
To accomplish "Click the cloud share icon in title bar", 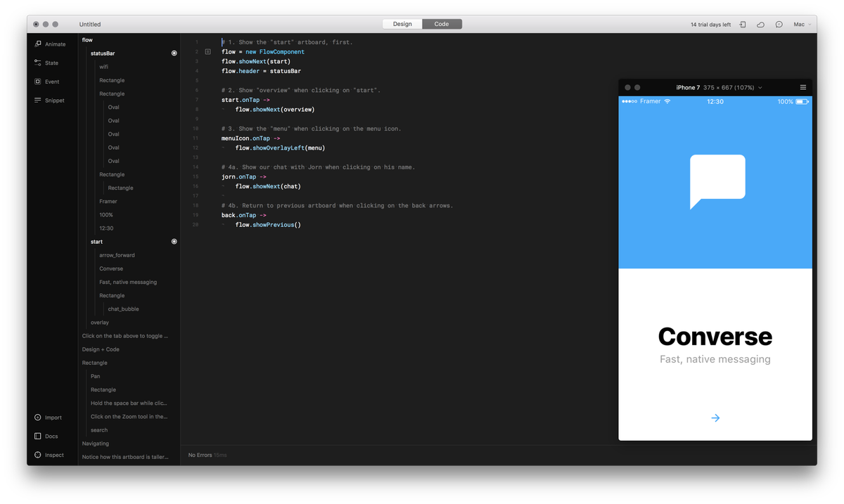I will [761, 25].
